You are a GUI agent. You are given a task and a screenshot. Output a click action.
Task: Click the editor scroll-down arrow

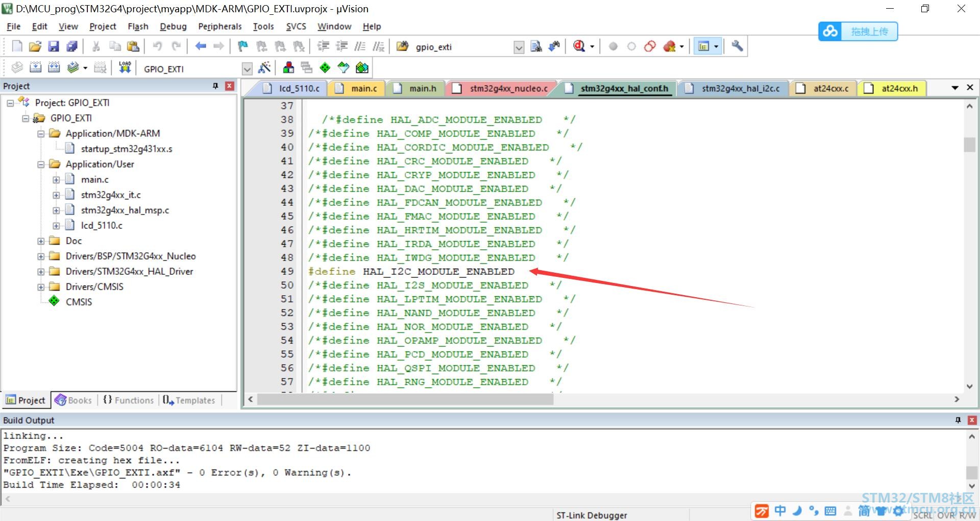(969, 387)
